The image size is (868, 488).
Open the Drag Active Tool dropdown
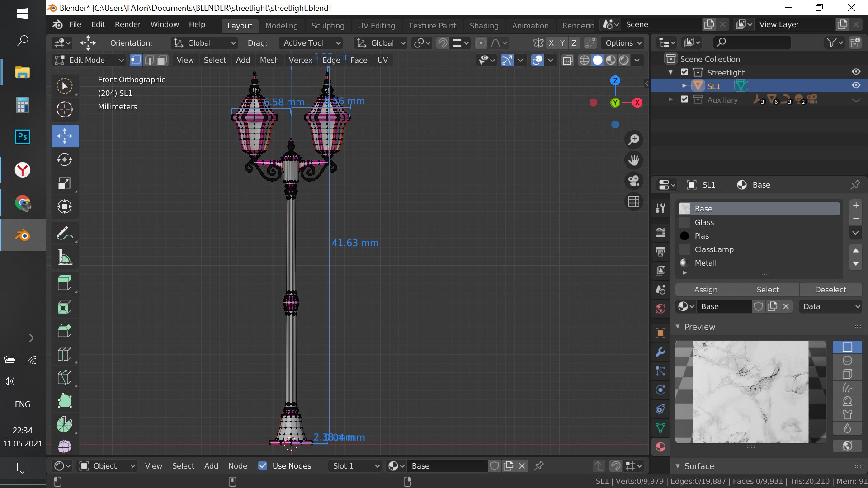pyautogui.click(x=310, y=43)
